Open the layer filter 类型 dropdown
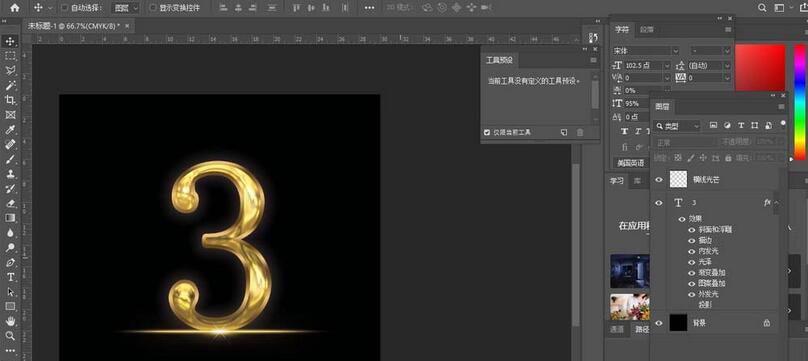The height and width of the screenshot is (361, 808). click(x=677, y=126)
